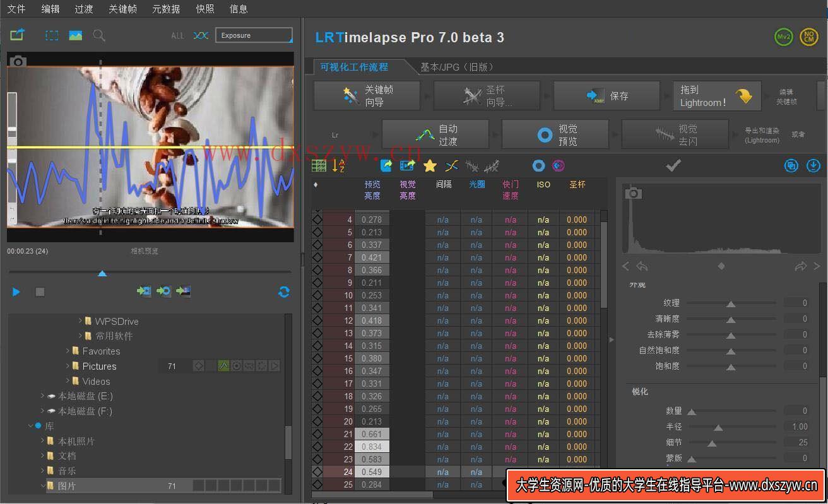Image resolution: width=828 pixels, height=504 pixels.
Task: Click the blue curve-display icon beside ALL
Action: coord(201,35)
